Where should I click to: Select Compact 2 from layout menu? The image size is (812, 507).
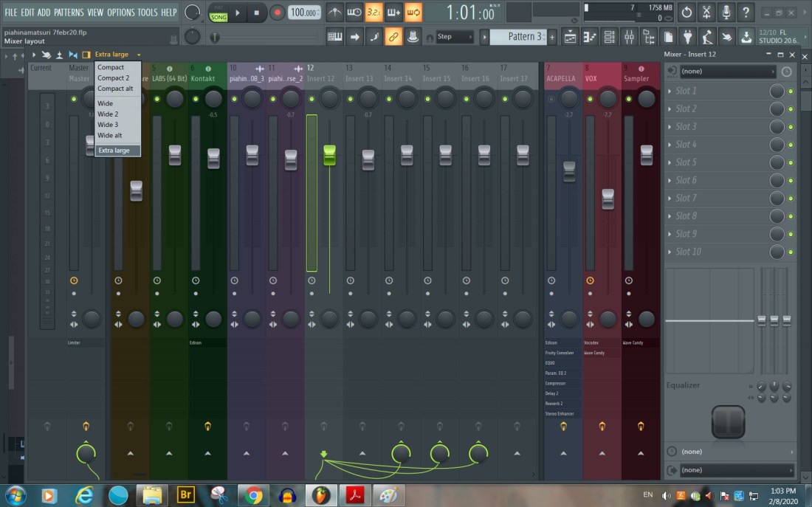pyautogui.click(x=114, y=78)
